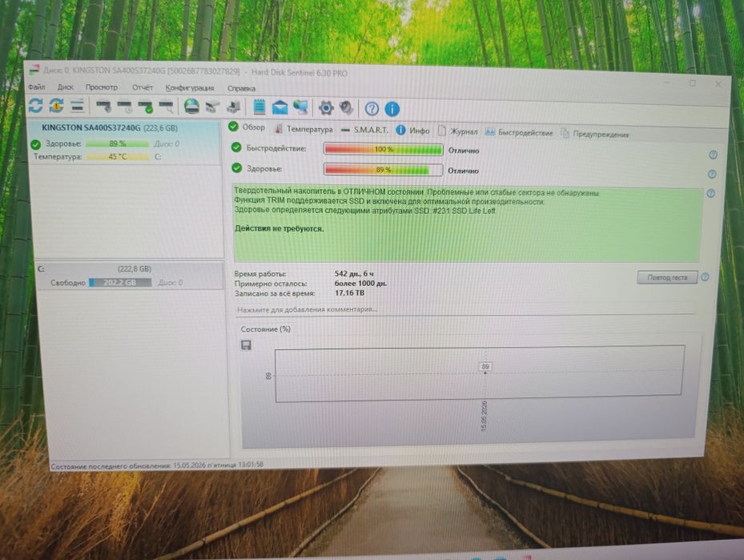Image resolution: width=744 pixels, height=560 pixels.
Task: Click the grey computer toolbar icon
Action: tap(233, 107)
